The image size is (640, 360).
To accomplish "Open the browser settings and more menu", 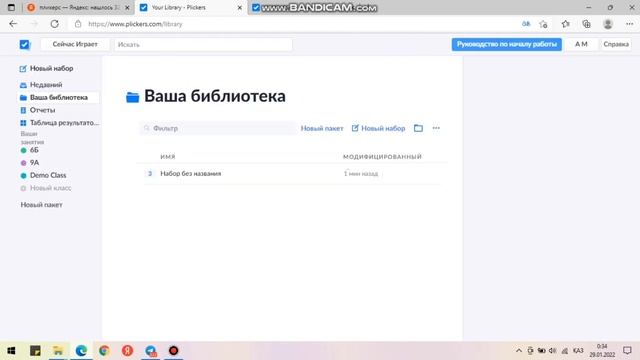I will 629,24.
